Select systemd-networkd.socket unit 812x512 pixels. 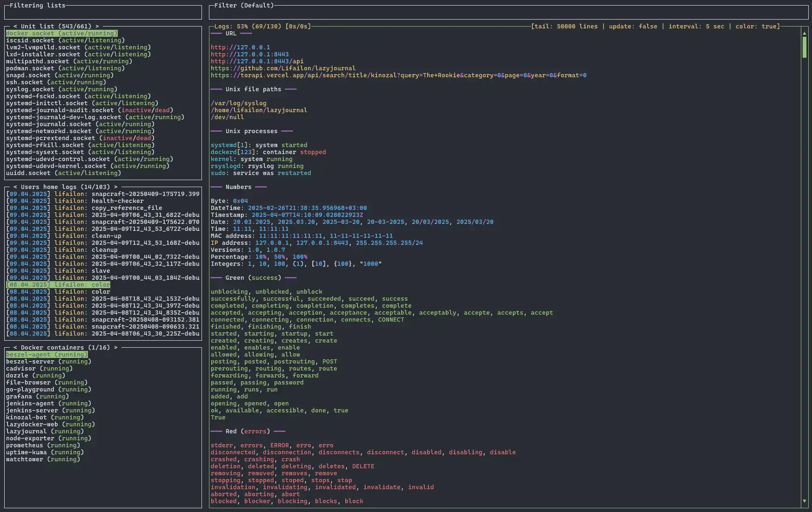(81, 131)
